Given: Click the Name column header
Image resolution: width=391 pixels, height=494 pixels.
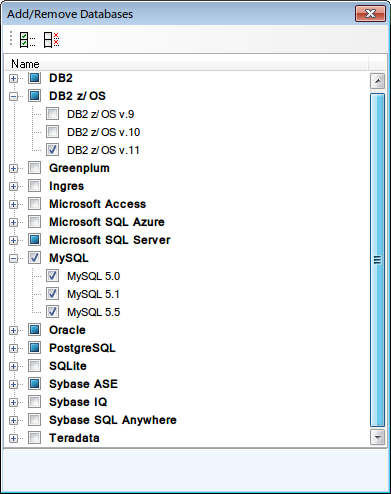Looking at the screenshot, I should (186, 63).
